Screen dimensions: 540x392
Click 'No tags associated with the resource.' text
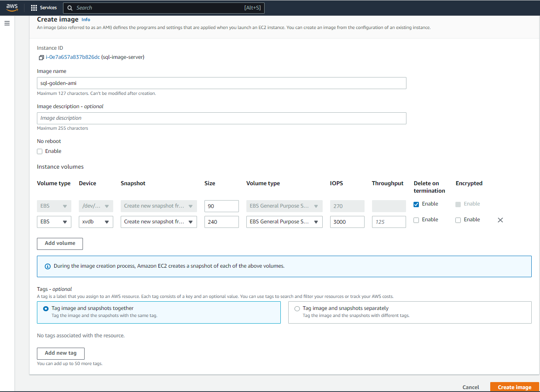[81, 336]
